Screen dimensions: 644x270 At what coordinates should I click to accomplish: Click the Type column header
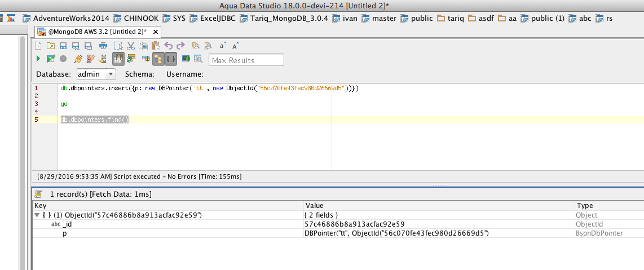point(610,206)
